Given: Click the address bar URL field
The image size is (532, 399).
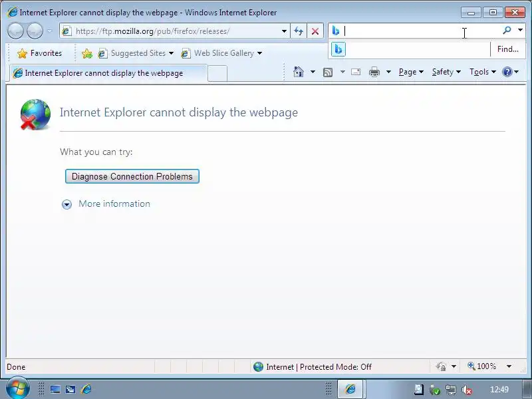Looking at the screenshot, I should click(176, 31).
